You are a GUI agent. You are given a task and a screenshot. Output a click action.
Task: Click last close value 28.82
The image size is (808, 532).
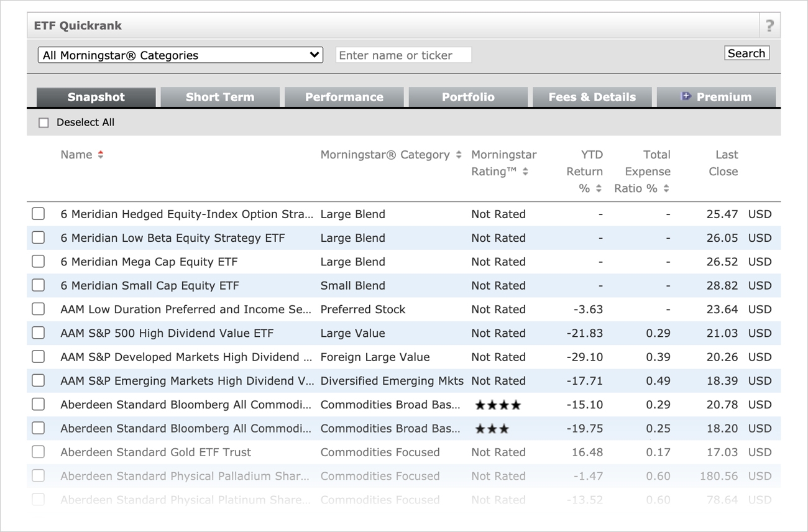tap(722, 286)
